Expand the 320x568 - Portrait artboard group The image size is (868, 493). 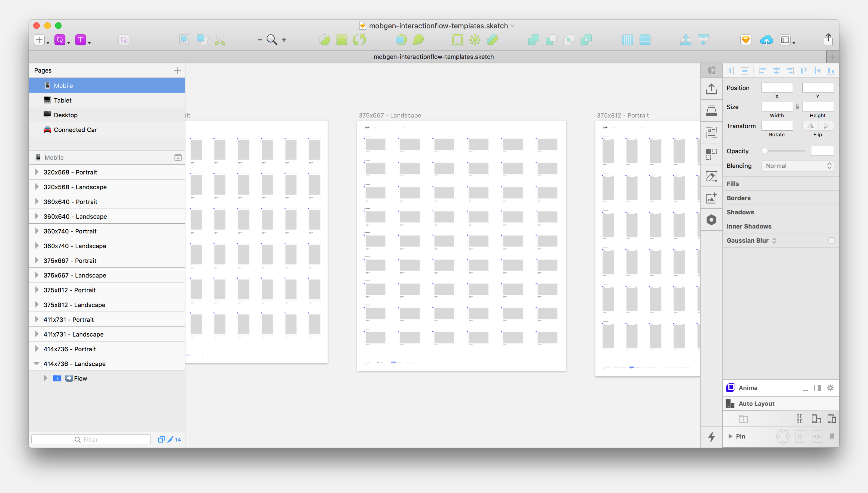click(36, 172)
